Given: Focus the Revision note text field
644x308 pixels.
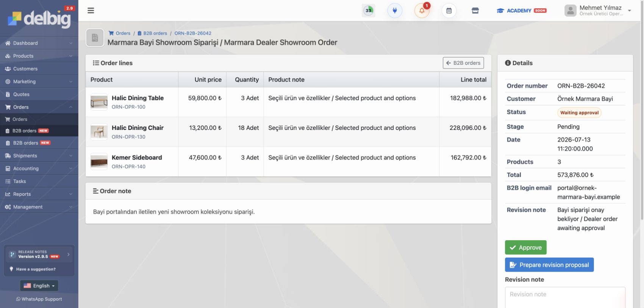Looking at the screenshot, I should click(565, 298).
